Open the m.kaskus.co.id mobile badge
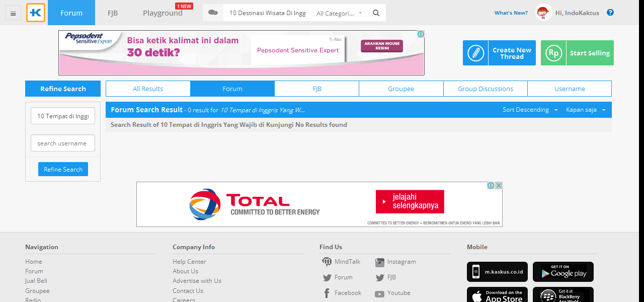The width and height of the screenshot is (644, 302). [x=497, y=272]
